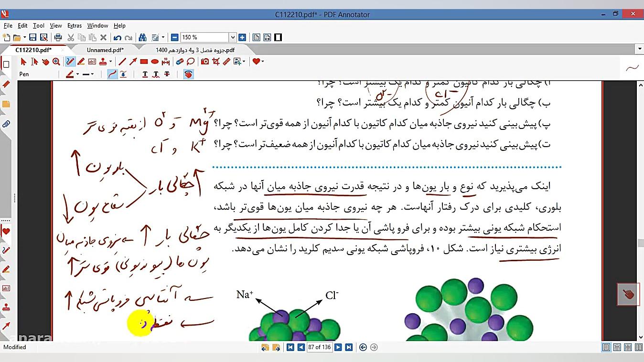Select the Highlighter tool
Viewport: 644px width, 362px height.
81,61
